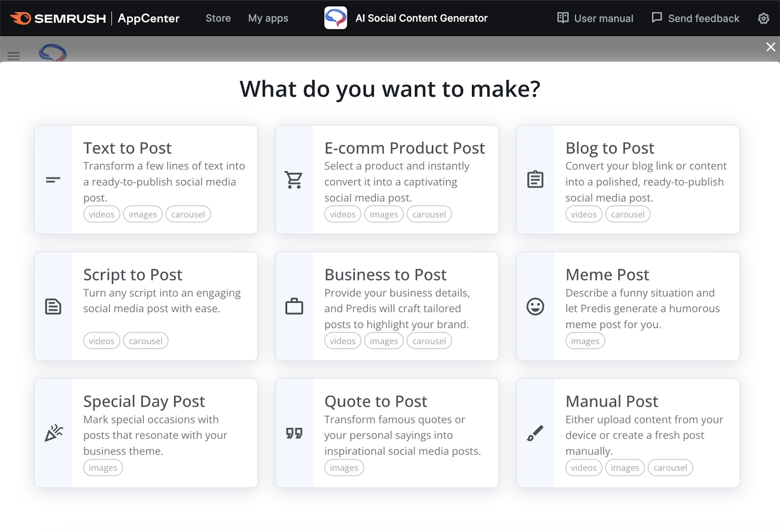Select the document icon for Script to Post
The height and width of the screenshot is (532, 780).
pyautogui.click(x=52, y=306)
